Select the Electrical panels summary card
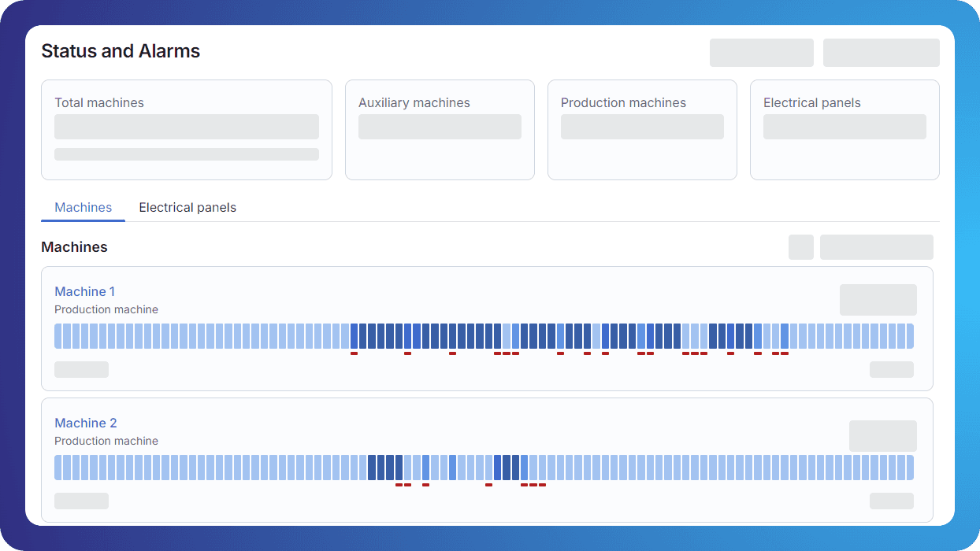980x551 pixels. [x=845, y=130]
